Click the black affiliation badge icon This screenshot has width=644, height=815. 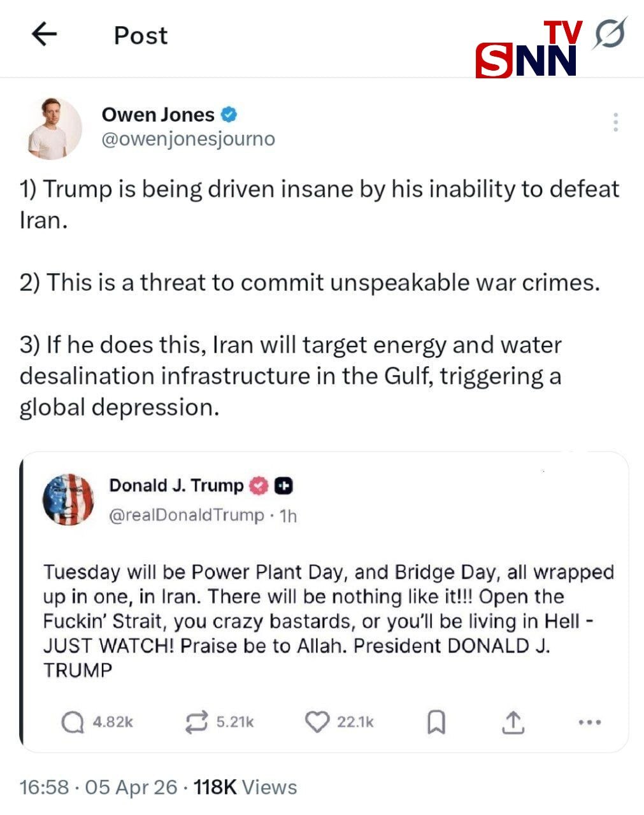[283, 486]
